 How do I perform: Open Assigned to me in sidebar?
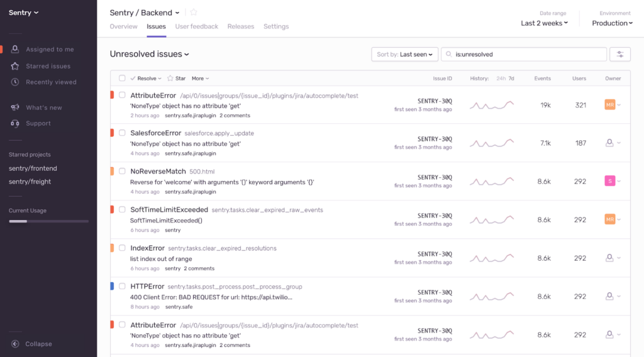tap(49, 50)
